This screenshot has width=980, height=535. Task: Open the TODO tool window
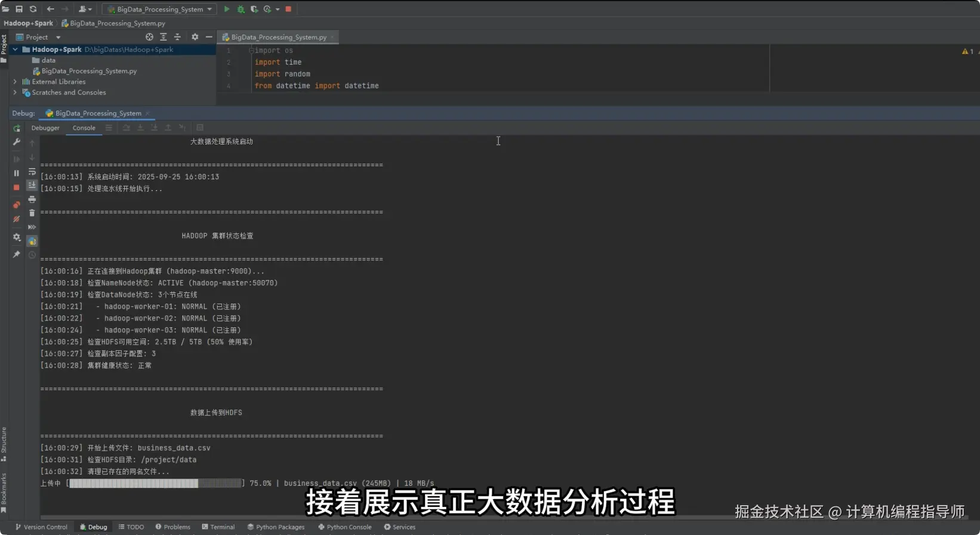point(131,527)
